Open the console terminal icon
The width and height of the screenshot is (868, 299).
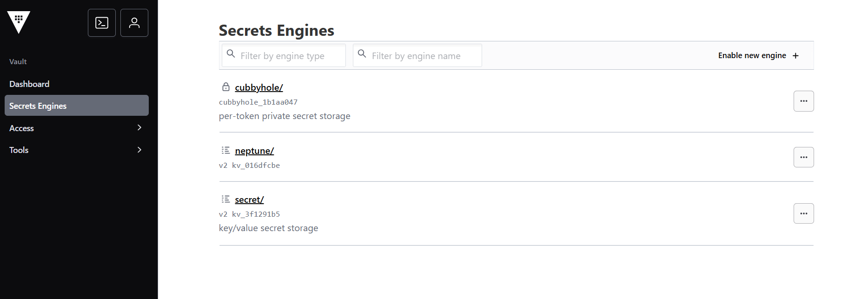click(102, 23)
